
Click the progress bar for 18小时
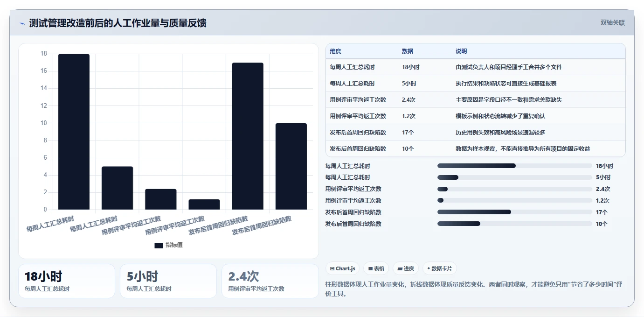[514, 166]
